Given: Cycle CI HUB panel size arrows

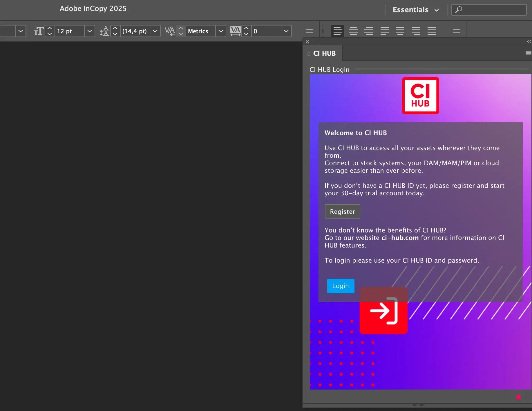Looking at the screenshot, I should pyautogui.click(x=309, y=54).
